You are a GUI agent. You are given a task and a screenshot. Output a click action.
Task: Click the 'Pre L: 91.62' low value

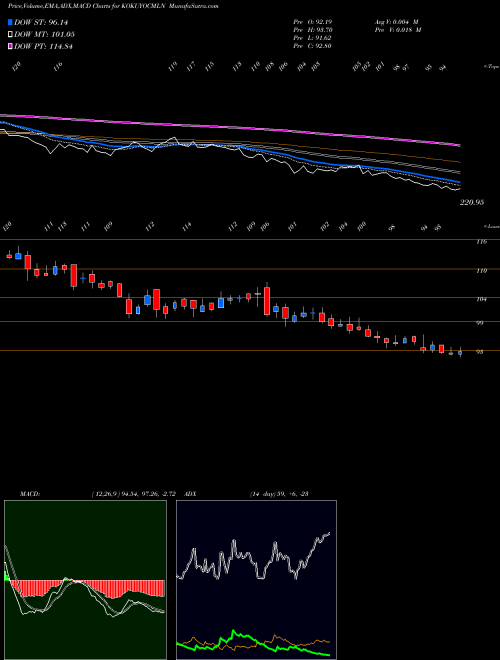[313, 37]
